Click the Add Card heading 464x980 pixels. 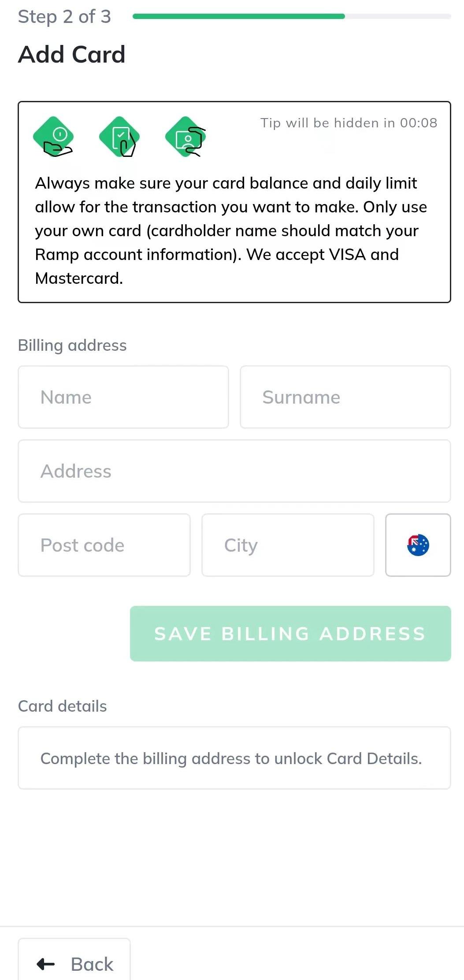point(72,55)
